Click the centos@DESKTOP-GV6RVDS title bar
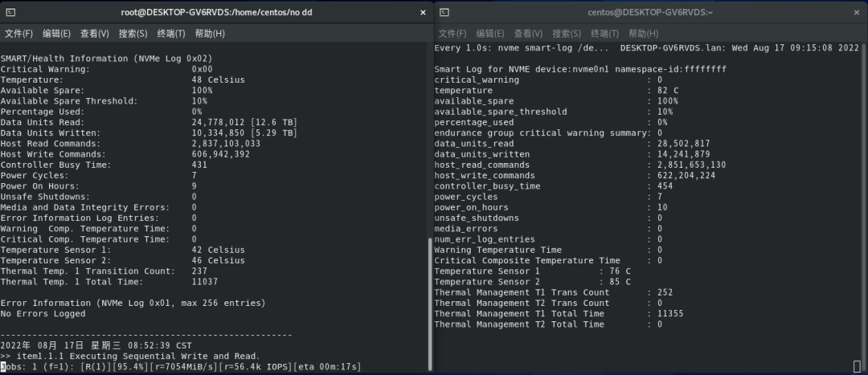Viewport: 868px width, 375px height. coord(651,12)
